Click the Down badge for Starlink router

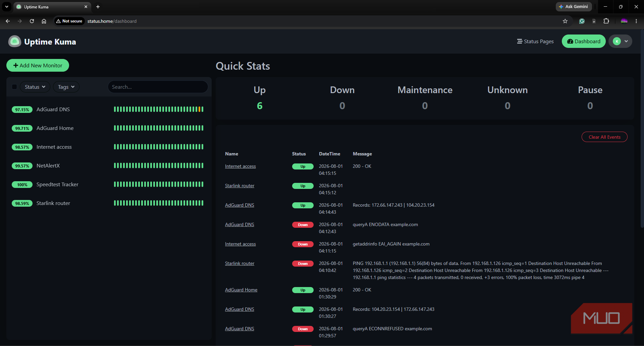tap(303, 264)
